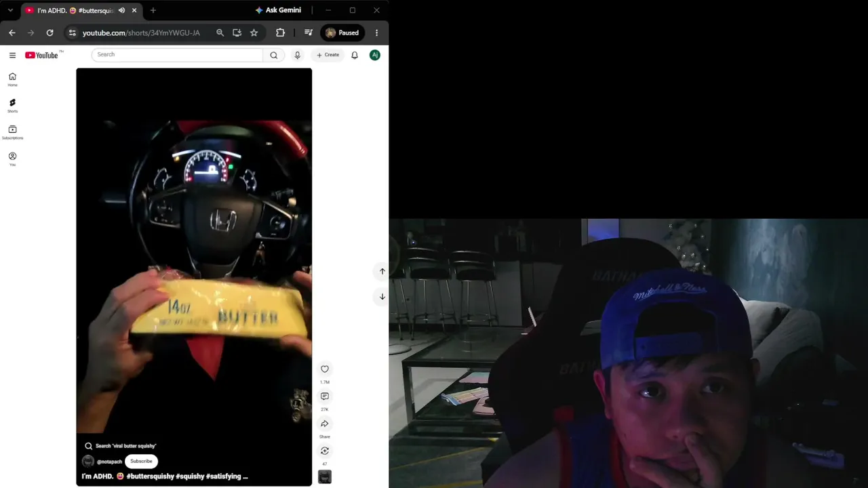
Task: Like the short with the heart icon
Action: (x=325, y=369)
